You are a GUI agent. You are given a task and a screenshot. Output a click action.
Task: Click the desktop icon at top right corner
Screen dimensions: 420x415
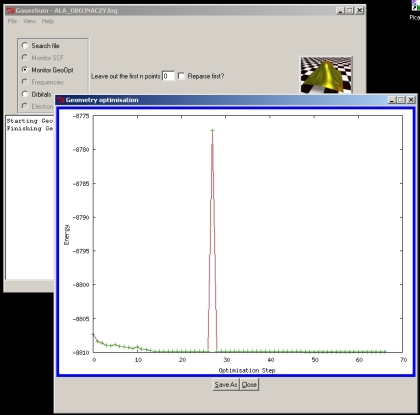[x=415, y=10]
